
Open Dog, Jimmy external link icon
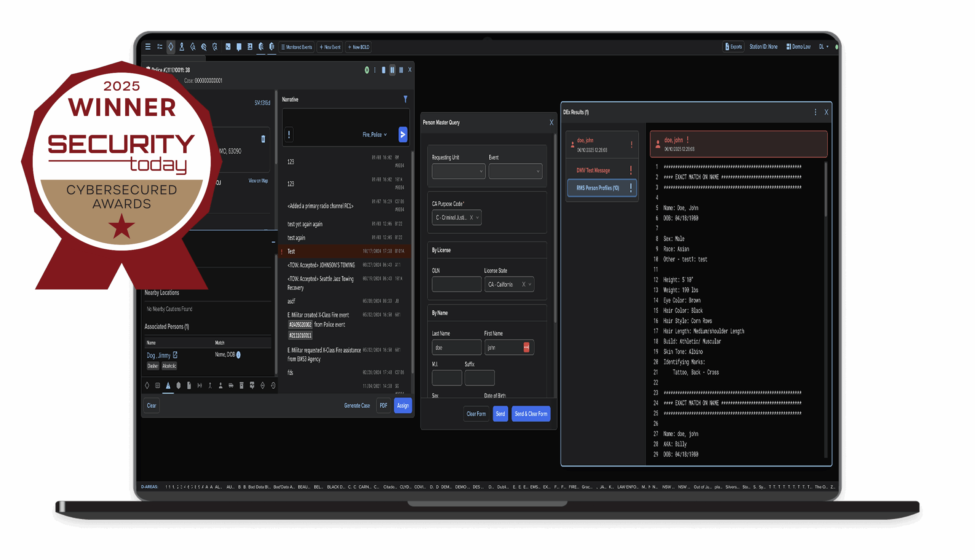pos(175,355)
